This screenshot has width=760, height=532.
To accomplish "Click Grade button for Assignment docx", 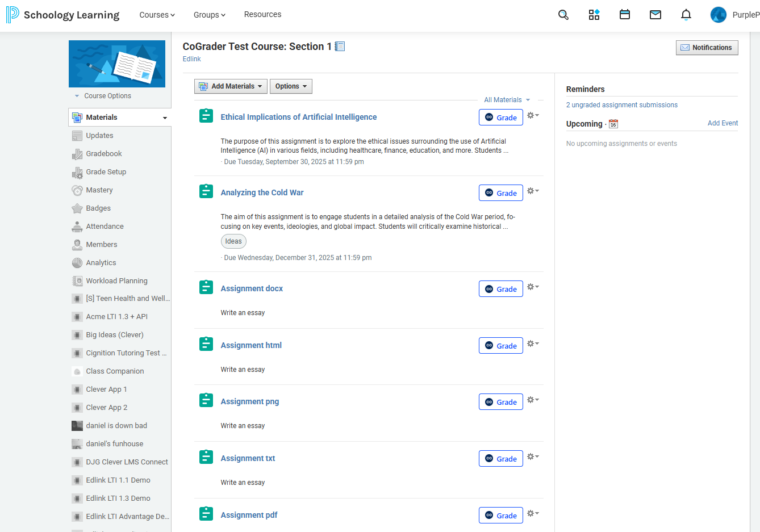I will click(500, 289).
